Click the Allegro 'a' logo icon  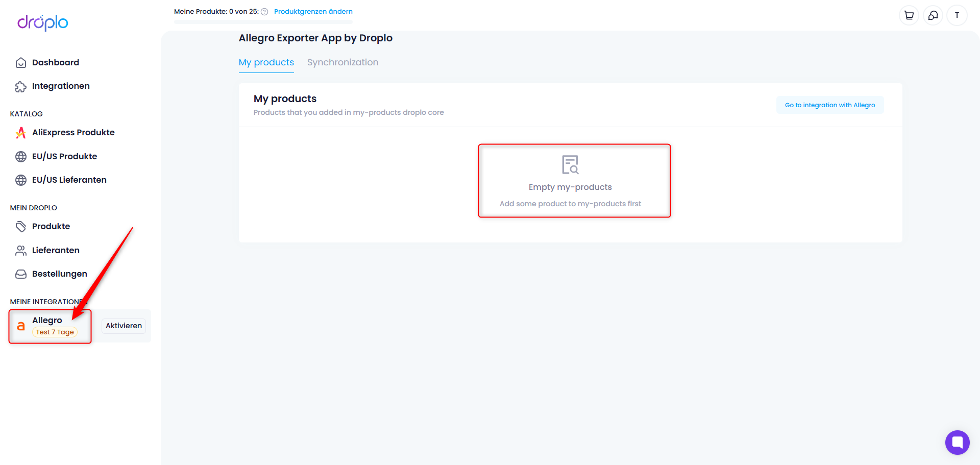pos(21,326)
